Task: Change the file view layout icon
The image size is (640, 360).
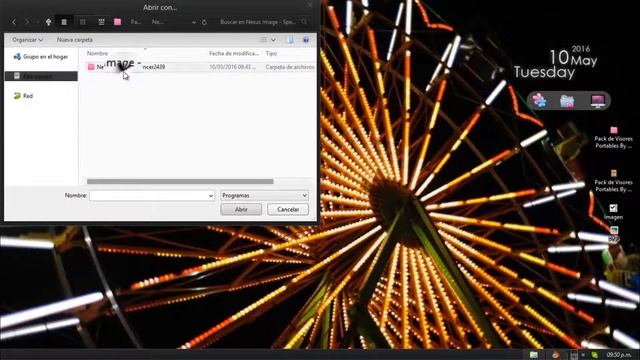Action: click(x=264, y=40)
